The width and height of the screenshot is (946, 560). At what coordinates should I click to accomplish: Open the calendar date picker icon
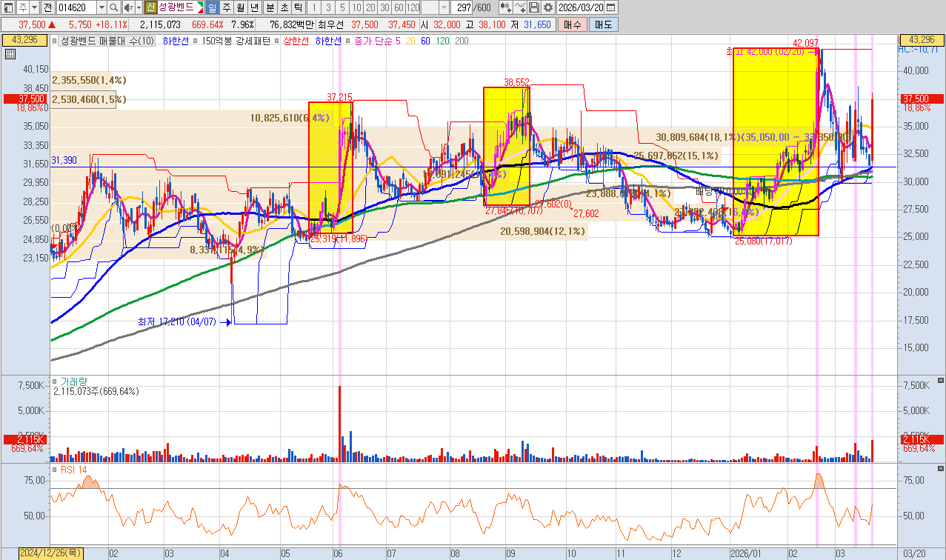(x=611, y=7)
